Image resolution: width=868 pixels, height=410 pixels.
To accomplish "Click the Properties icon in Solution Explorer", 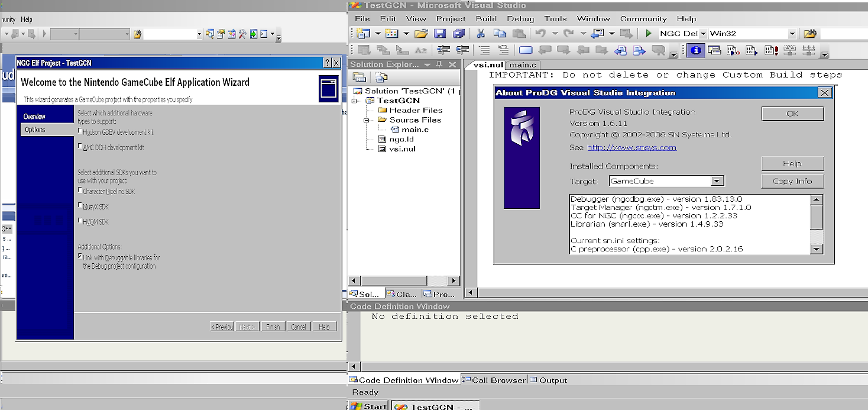I will 359,77.
